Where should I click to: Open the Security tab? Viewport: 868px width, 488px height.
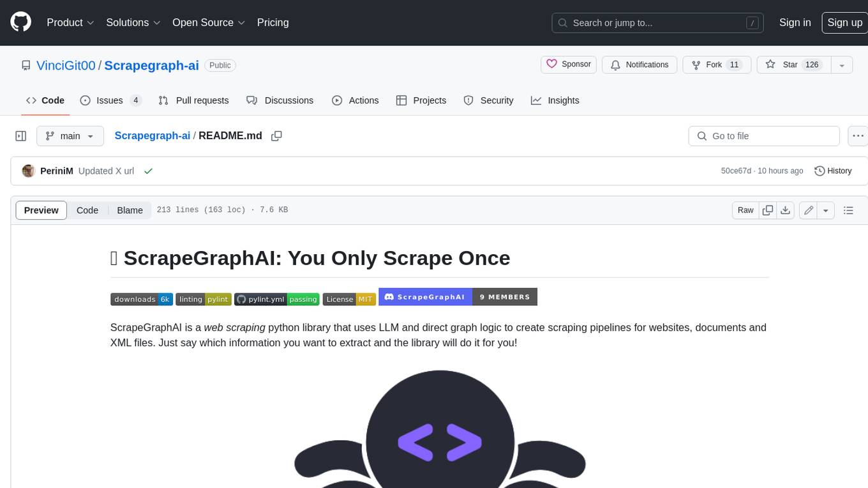[488, 100]
